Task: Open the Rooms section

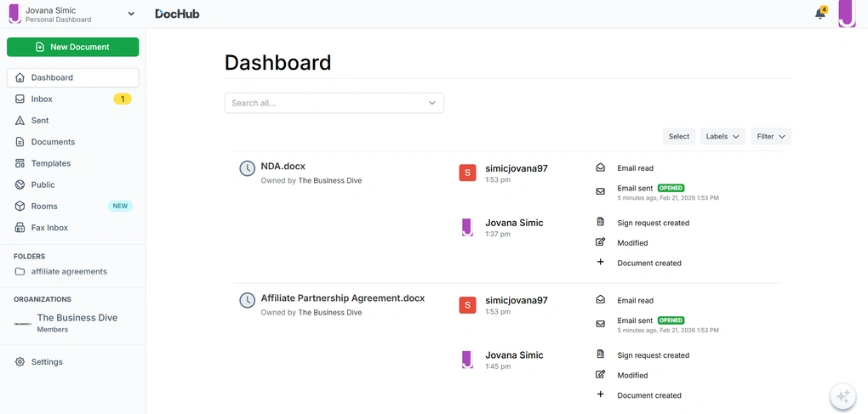Action: [x=72, y=207]
